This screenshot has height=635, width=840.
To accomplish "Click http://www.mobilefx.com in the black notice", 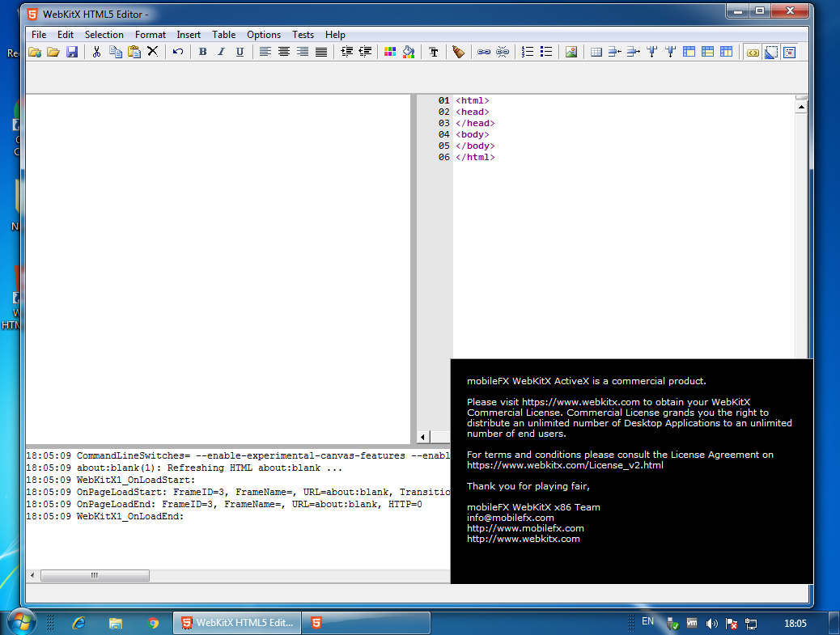I will coord(525,528).
